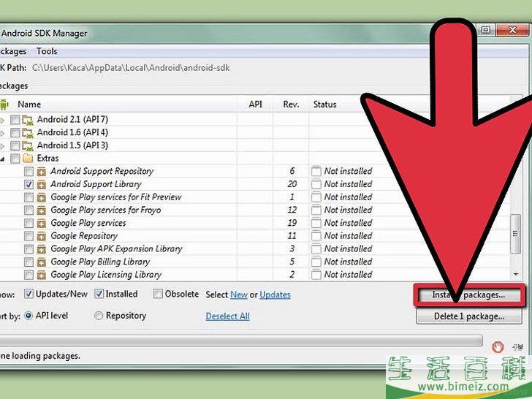This screenshot has width=532, height=399.
Task: Click the Android 1.5 (API 3) platform folder icon
Action: pos(28,146)
